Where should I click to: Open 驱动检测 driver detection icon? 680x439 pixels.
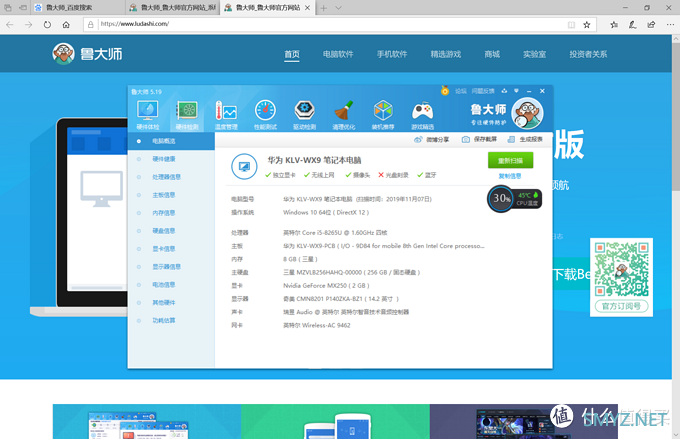point(304,115)
